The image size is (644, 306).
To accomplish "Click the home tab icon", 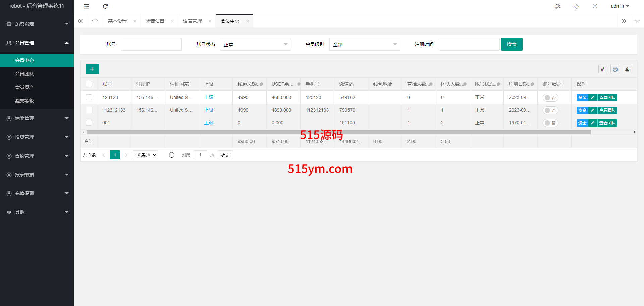I will click(95, 21).
